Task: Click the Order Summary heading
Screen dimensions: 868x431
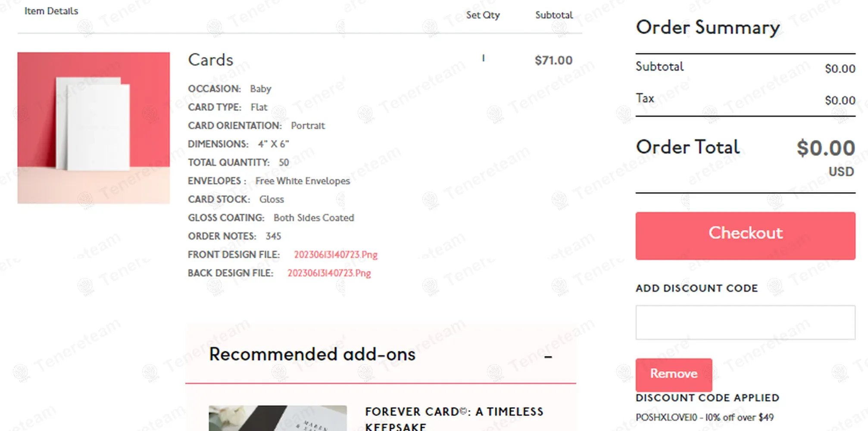Action: pos(707,28)
